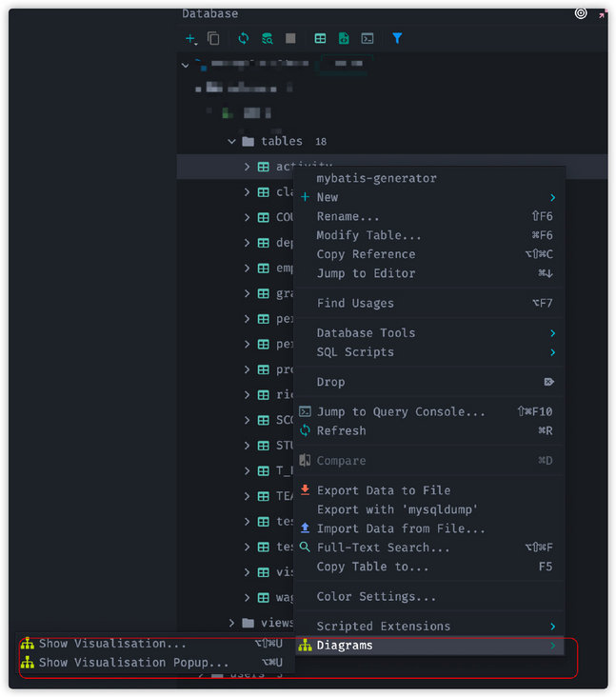The image size is (616, 697).
Task: Click Export Data to File
Action: point(383,490)
